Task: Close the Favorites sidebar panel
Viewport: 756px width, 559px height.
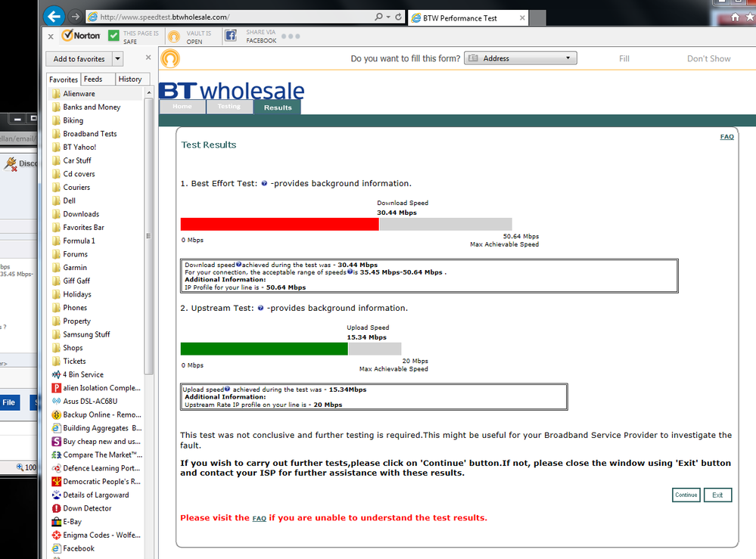Action: point(148,57)
